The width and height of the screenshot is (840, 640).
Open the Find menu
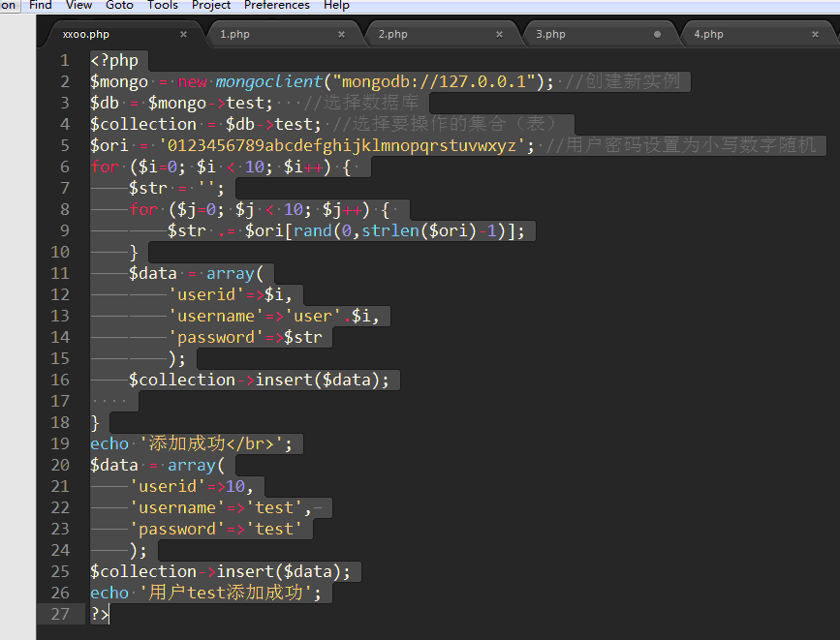41,5
